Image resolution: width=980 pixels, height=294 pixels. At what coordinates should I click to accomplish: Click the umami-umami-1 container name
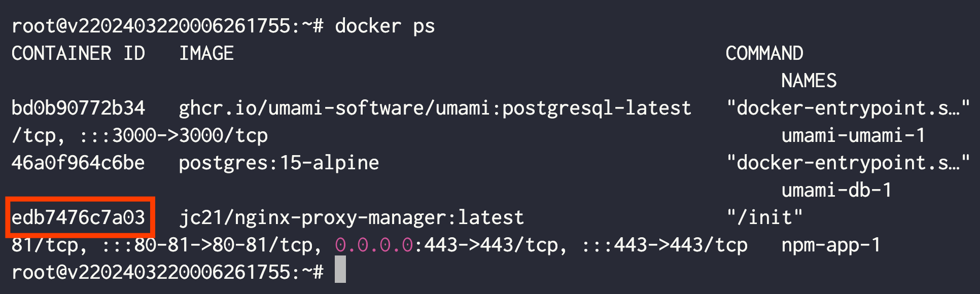[x=854, y=135]
